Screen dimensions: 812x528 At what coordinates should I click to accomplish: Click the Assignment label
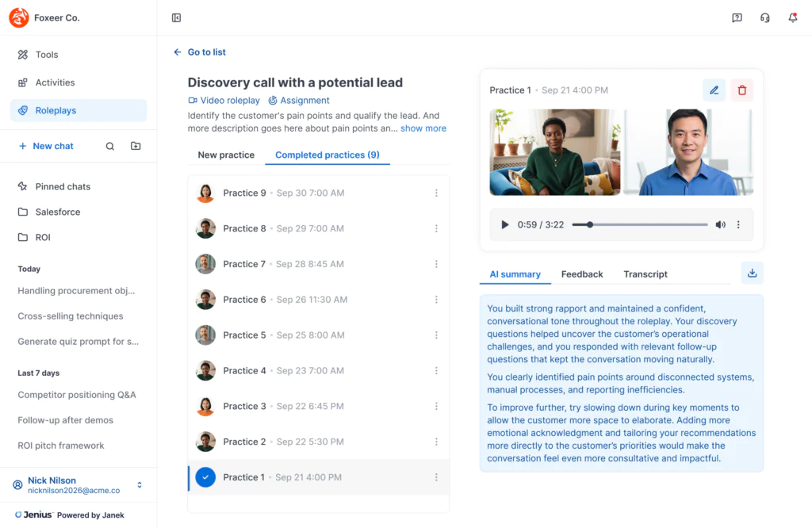(x=299, y=101)
